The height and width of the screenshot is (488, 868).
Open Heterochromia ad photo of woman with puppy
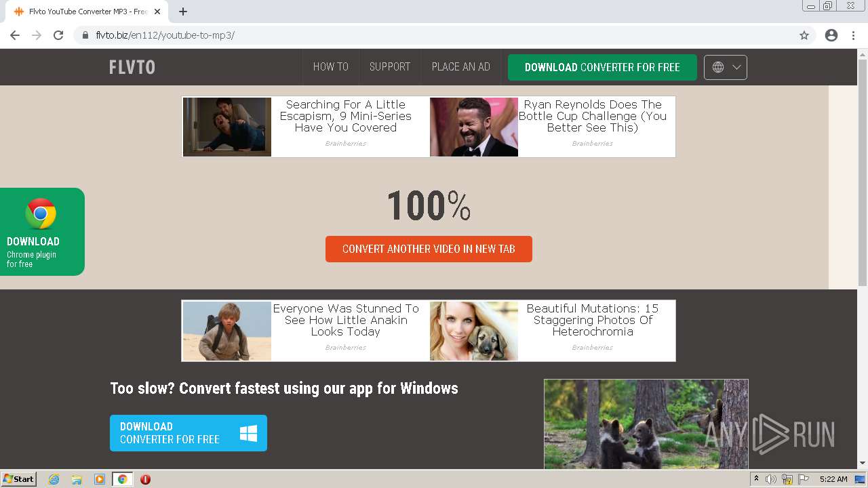coord(474,331)
